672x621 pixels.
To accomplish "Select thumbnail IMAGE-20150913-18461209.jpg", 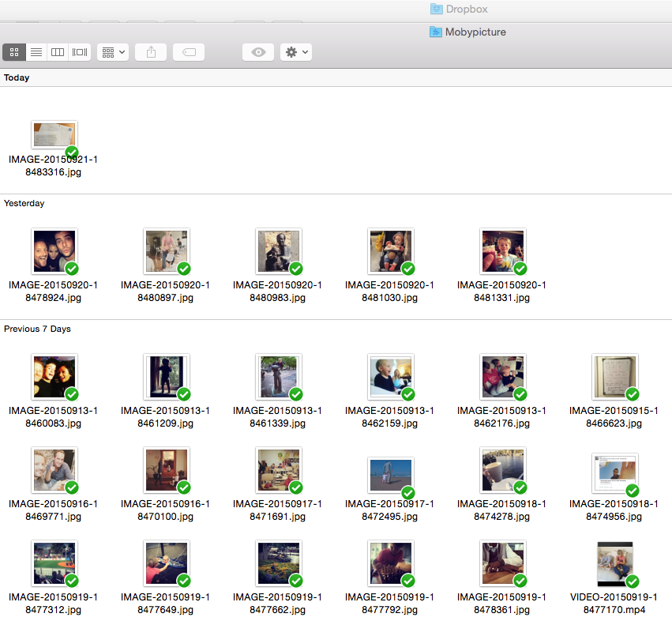I will pyautogui.click(x=167, y=377).
